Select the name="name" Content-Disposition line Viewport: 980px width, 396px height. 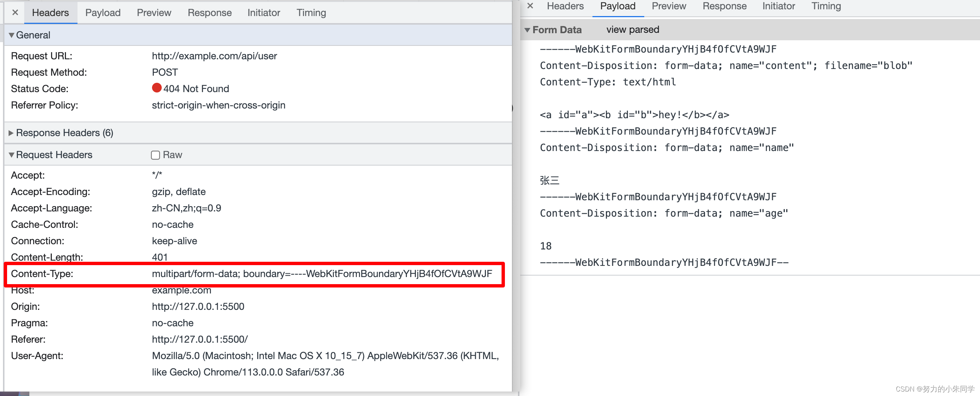[667, 147]
